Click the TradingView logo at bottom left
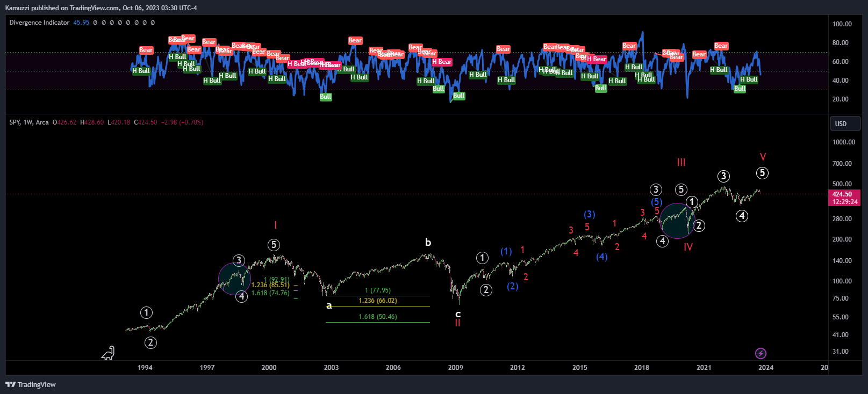Screen dimensions: 868x394 (x=31, y=384)
